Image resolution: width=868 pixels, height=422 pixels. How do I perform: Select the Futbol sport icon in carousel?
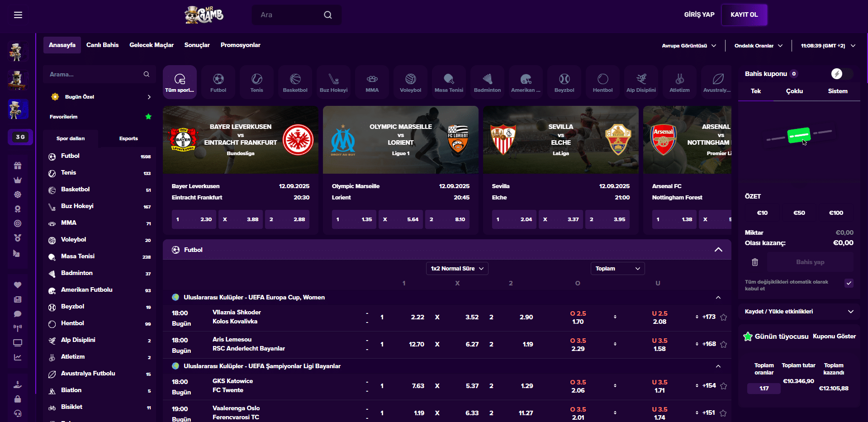tap(218, 82)
